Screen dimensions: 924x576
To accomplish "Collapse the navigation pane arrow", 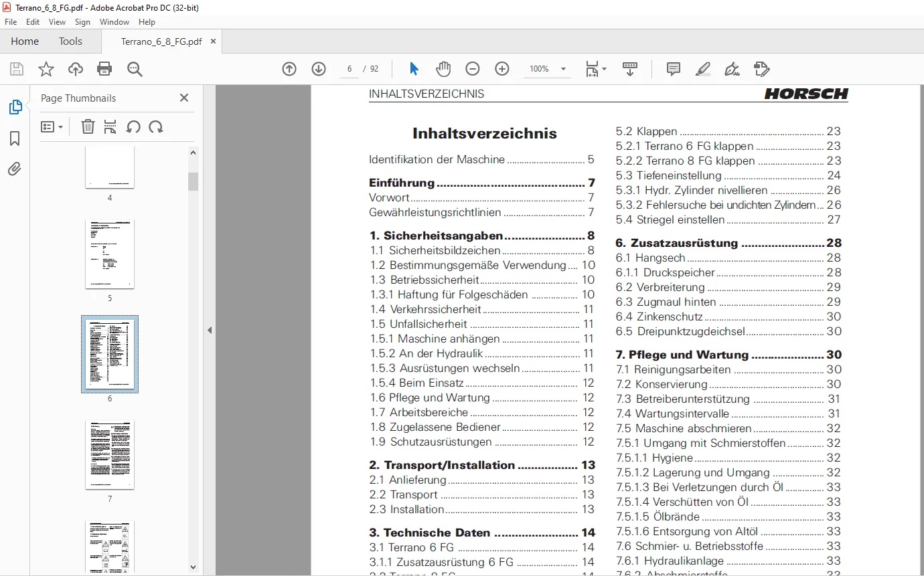I will [210, 330].
